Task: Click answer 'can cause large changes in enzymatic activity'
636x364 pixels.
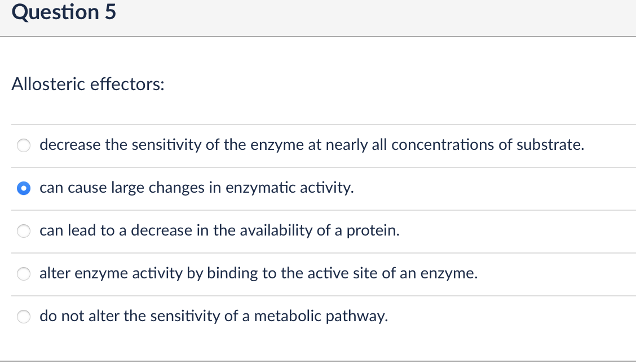Action: (196, 188)
